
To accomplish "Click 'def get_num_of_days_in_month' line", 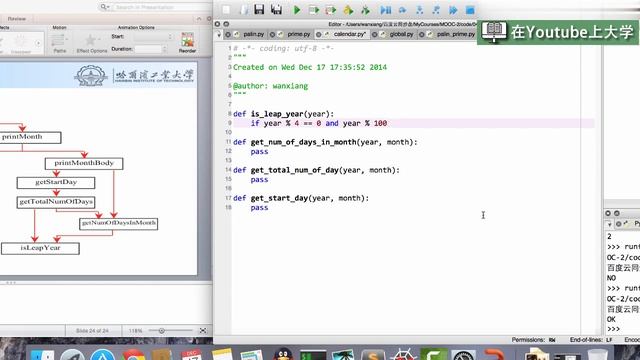I will pos(325,142).
